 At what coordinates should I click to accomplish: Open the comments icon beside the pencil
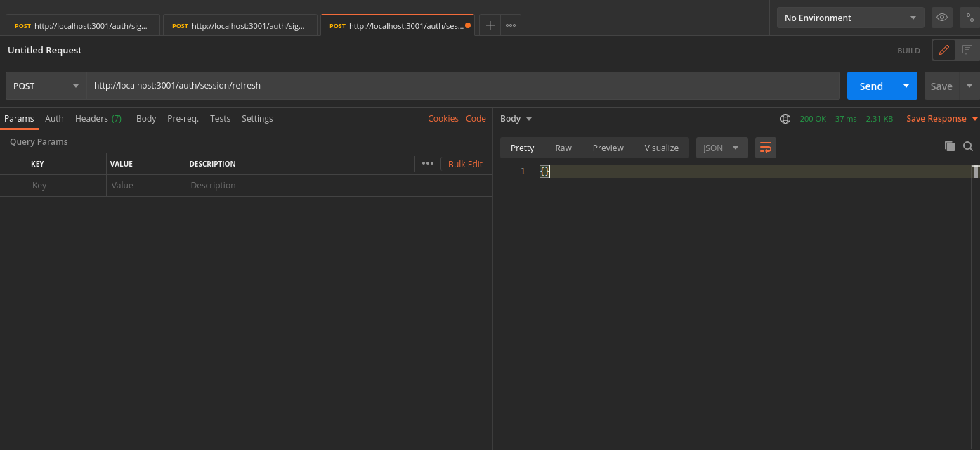tap(967, 50)
